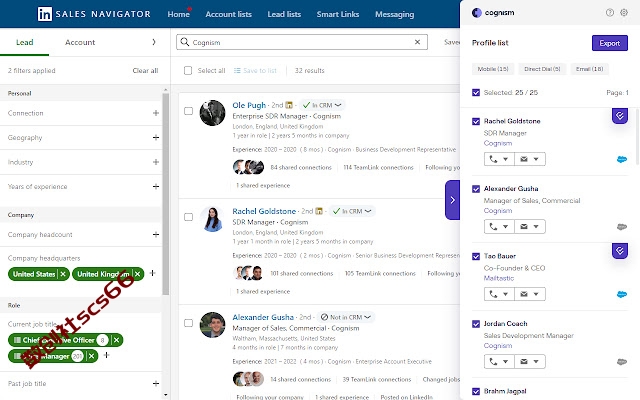Add Past job title filter plus
Viewport: 640px width, 400px height.
point(156,384)
